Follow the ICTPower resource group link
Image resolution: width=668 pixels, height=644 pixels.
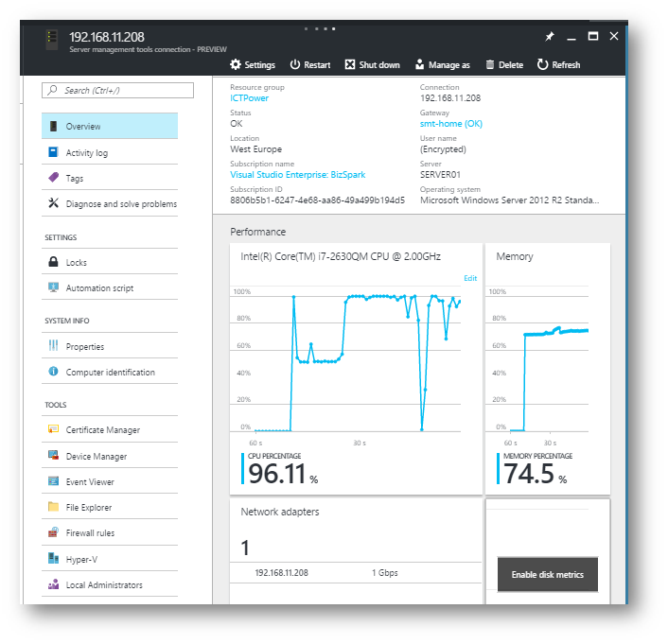tap(250, 98)
